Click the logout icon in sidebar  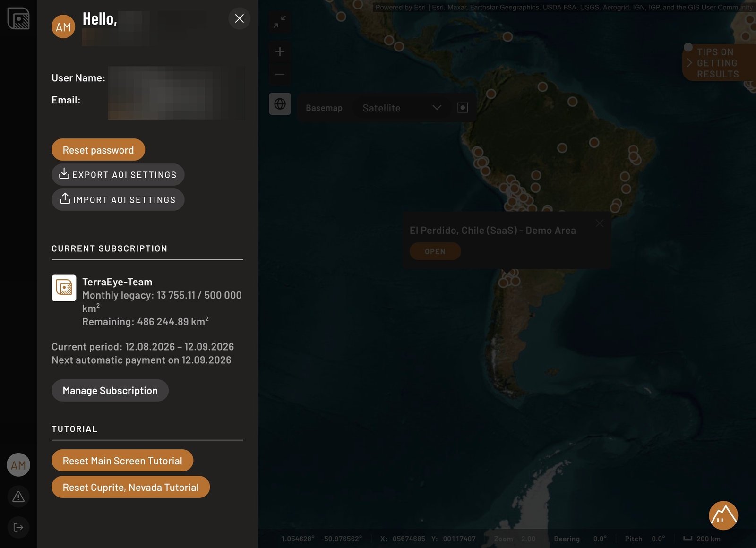point(18,527)
